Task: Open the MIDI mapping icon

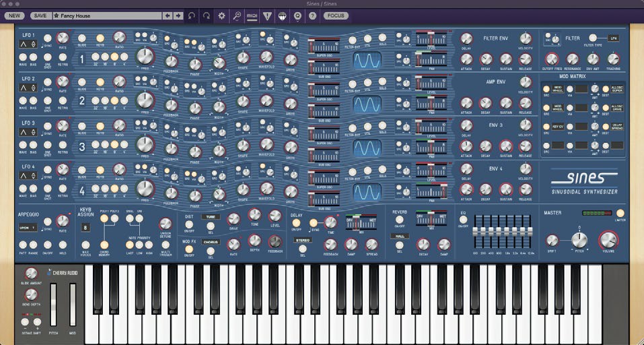Action: pyautogui.click(x=252, y=16)
